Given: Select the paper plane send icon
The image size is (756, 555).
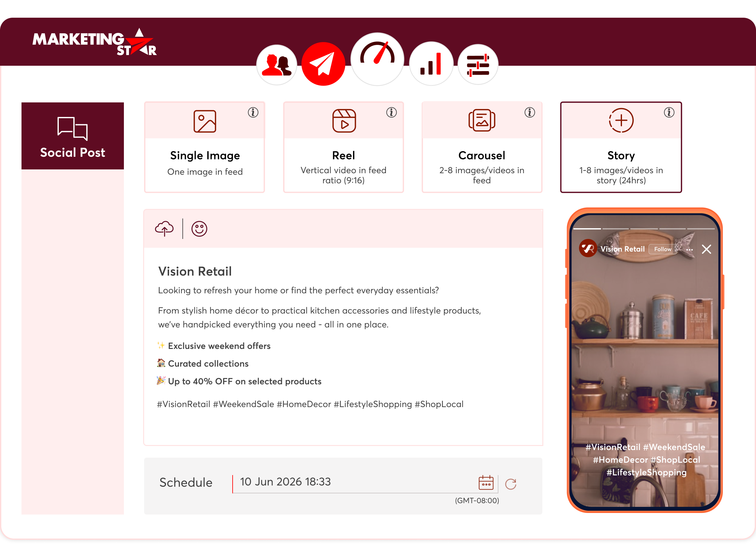Looking at the screenshot, I should tap(323, 64).
